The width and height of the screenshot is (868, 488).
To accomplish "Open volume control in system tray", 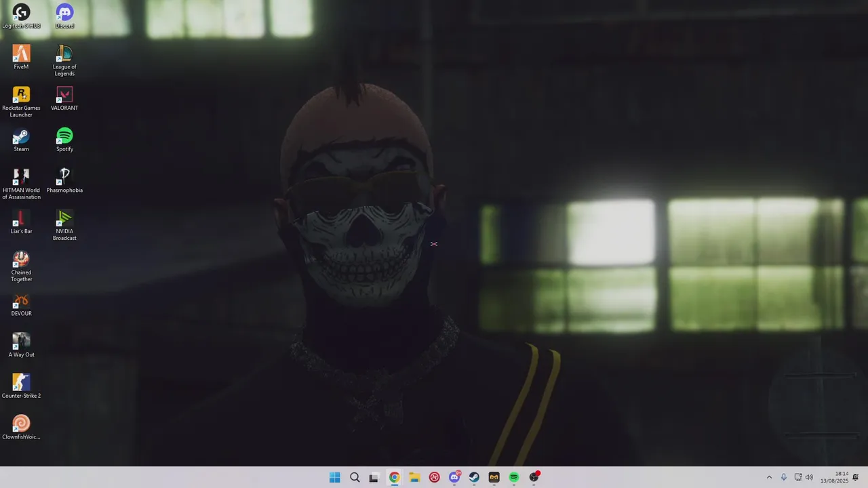I will (x=809, y=477).
